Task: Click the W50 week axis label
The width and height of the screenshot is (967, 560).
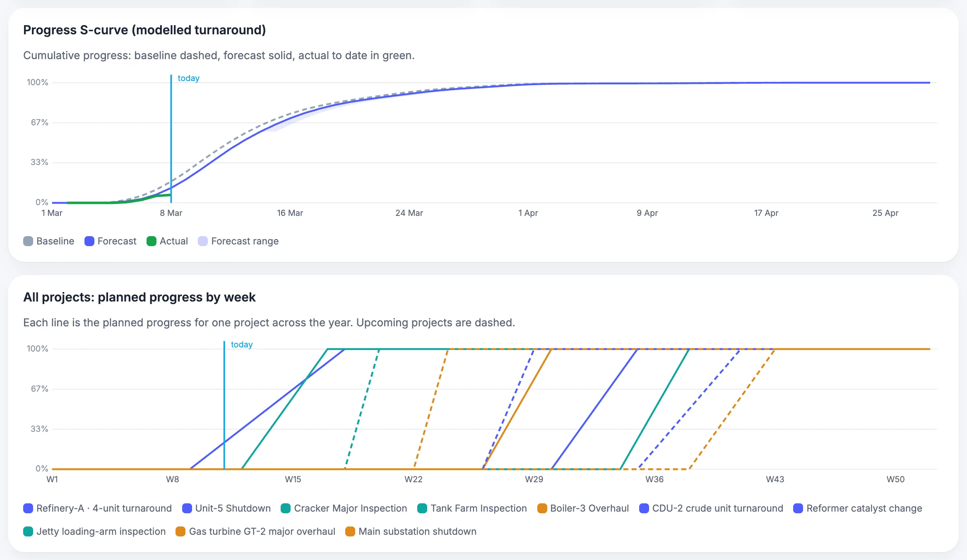Action: tap(895, 479)
